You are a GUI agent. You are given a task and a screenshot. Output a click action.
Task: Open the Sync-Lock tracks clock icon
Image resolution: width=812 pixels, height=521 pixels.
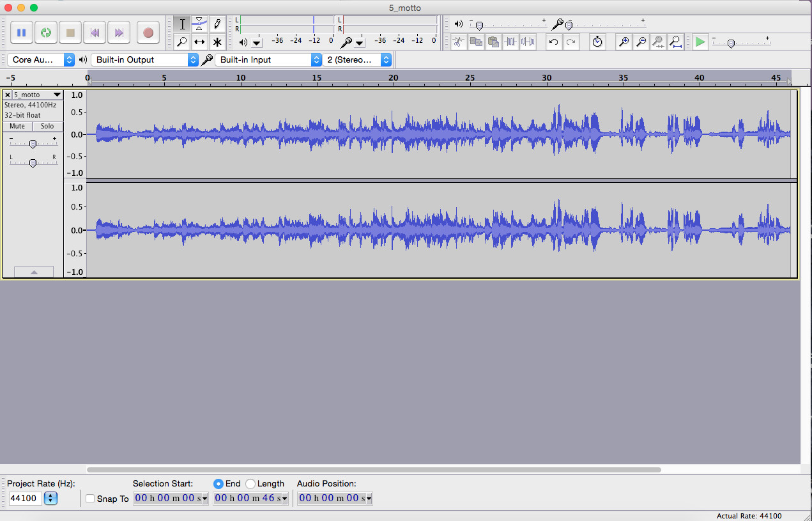(597, 42)
